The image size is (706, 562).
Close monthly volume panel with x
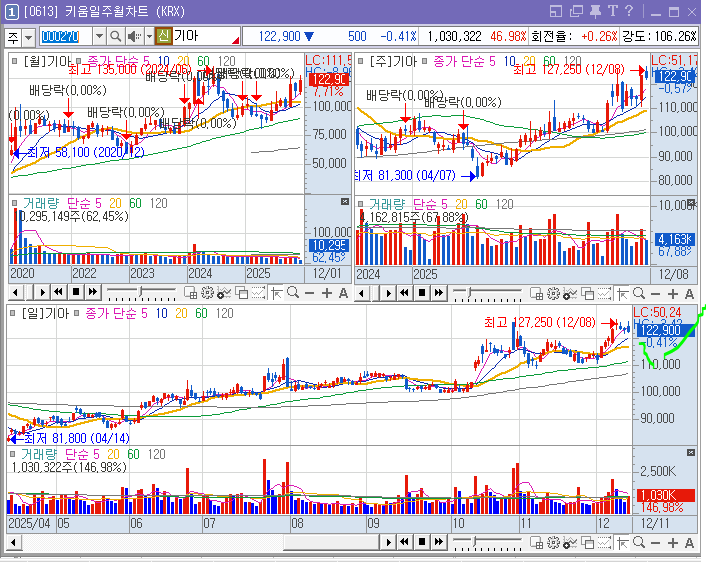coord(345,201)
